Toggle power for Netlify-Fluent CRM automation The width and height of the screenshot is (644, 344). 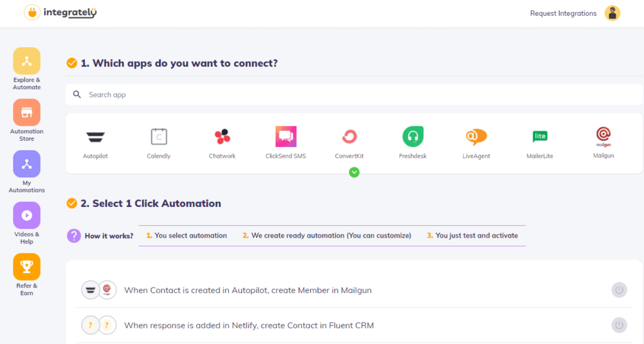point(619,325)
